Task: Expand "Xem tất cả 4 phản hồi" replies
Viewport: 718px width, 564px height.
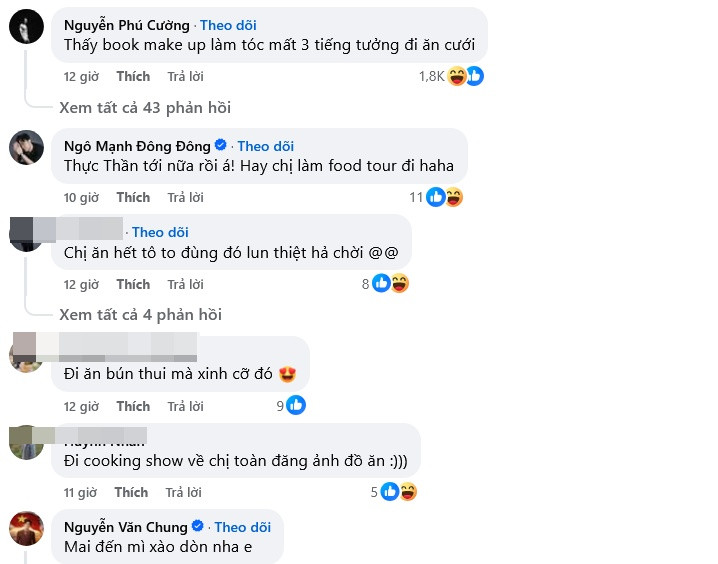Action: [140, 314]
